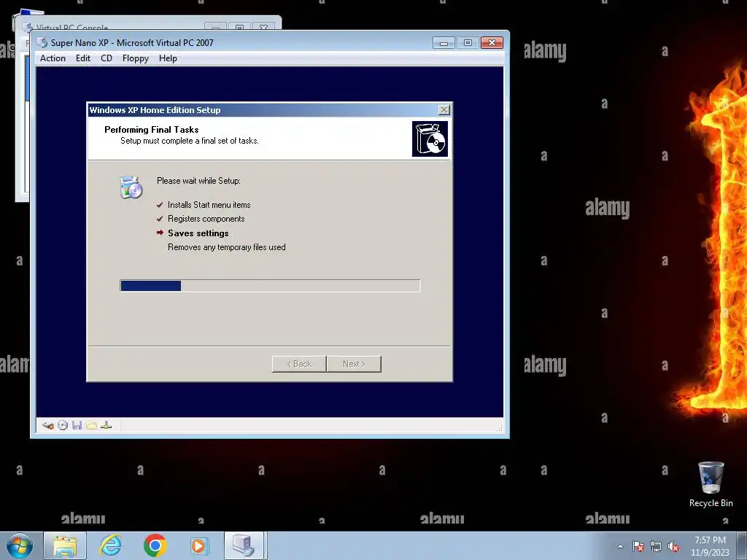The height and width of the screenshot is (560, 747).
Task: Click the network tray icon
Action: (656, 546)
